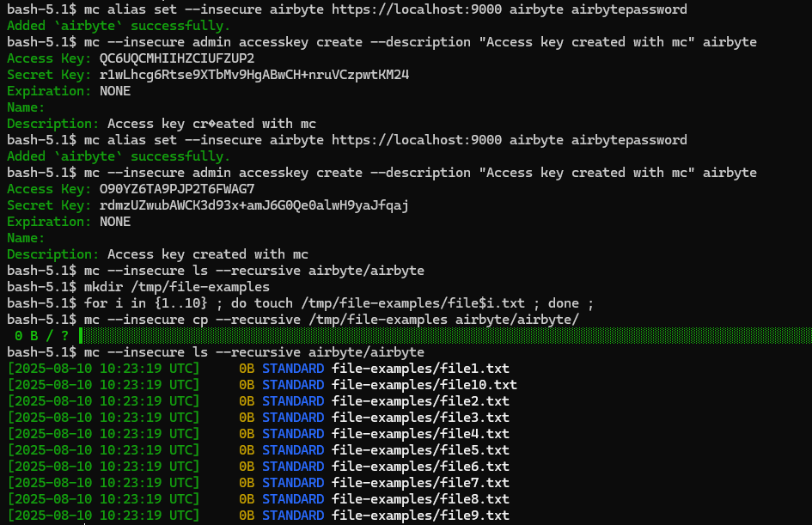Click the blinking cursor after the progress bar

[x=80, y=335]
